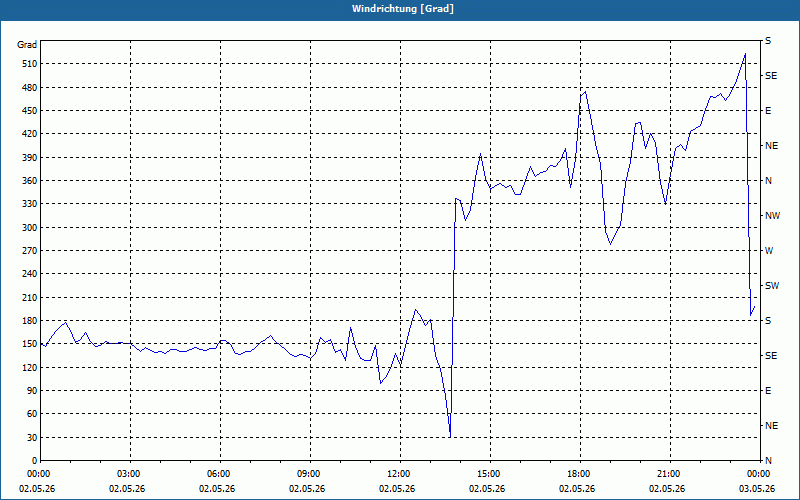This screenshot has height=500, width=800.
Task: Click the 240 y-axis value
Action: [x=29, y=274]
